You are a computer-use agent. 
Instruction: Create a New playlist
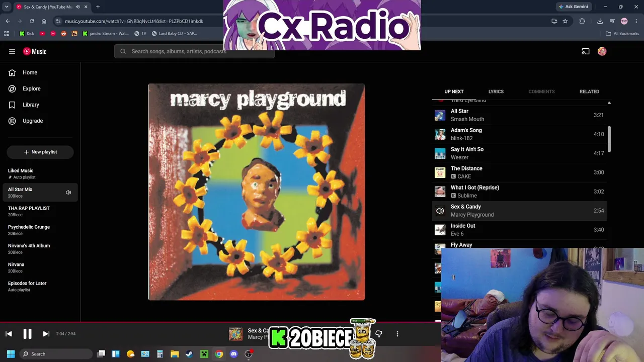coord(40,152)
